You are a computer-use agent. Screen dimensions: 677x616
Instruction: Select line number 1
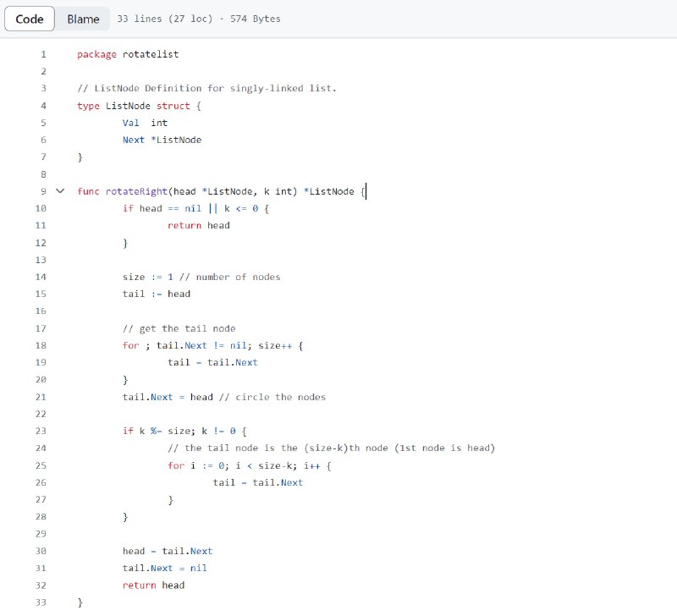[43, 54]
